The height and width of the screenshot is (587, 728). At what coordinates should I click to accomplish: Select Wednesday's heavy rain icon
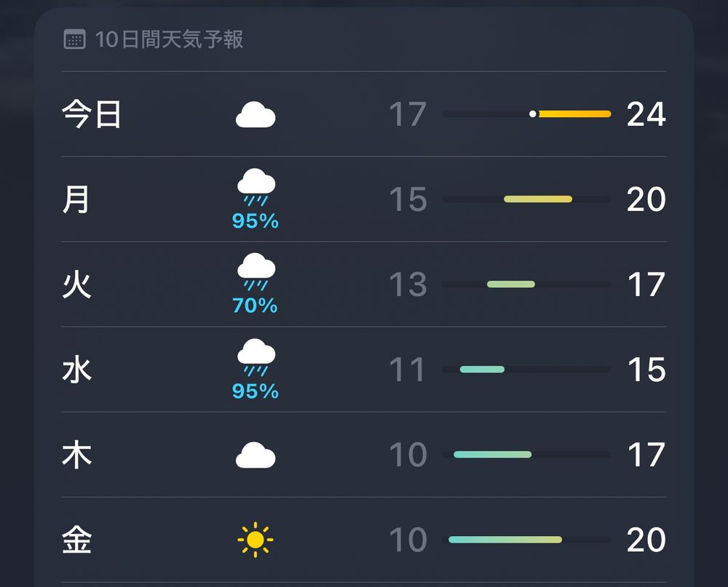pyautogui.click(x=254, y=357)
